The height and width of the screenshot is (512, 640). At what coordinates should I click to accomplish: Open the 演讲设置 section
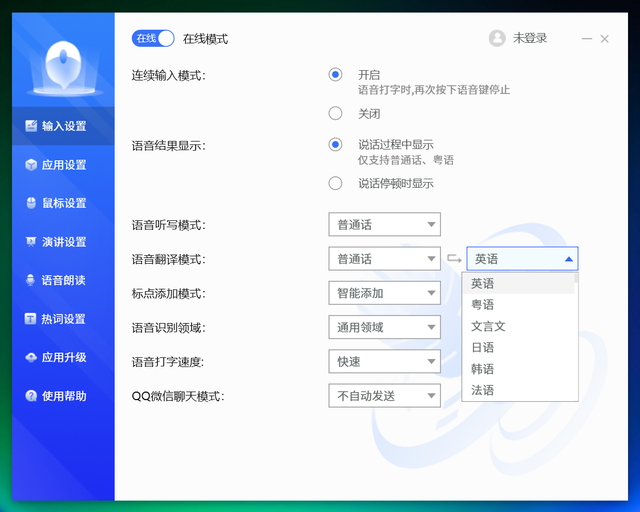(63, 242)
